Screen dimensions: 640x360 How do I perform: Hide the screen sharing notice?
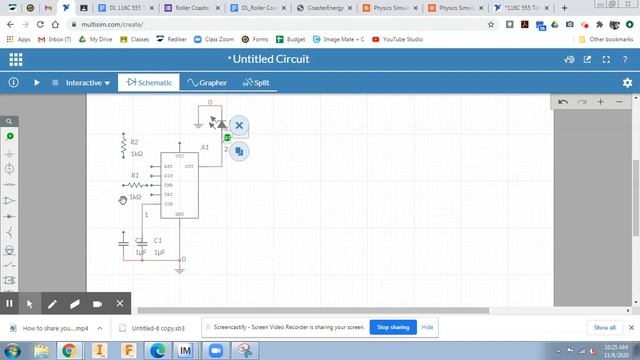pyautogui.click(x=427, y=327)
